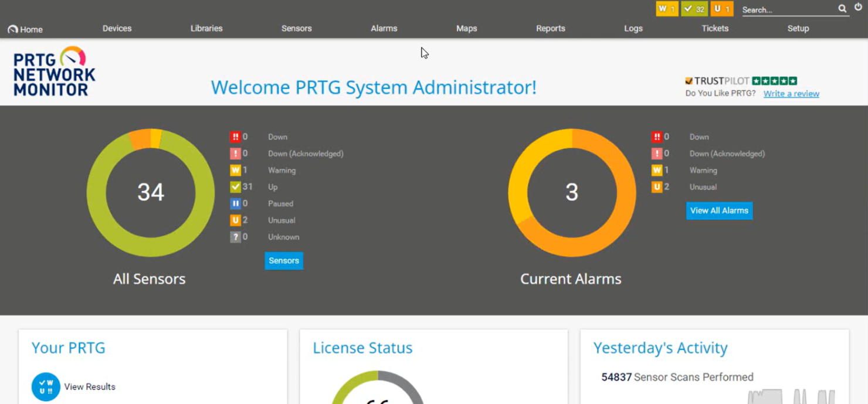868x404 pixels.
Task: Click the License Status gauge chart
Action: (378, 388)
